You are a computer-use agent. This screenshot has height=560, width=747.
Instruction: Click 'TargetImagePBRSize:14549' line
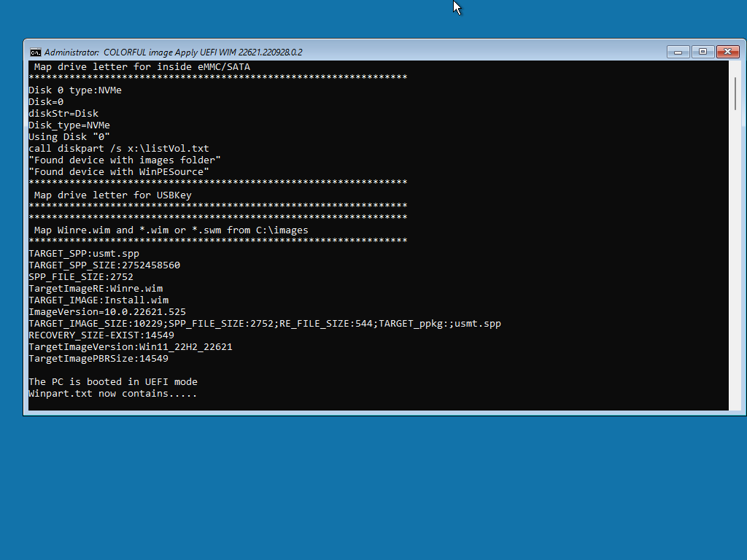[x=98, y=359]
